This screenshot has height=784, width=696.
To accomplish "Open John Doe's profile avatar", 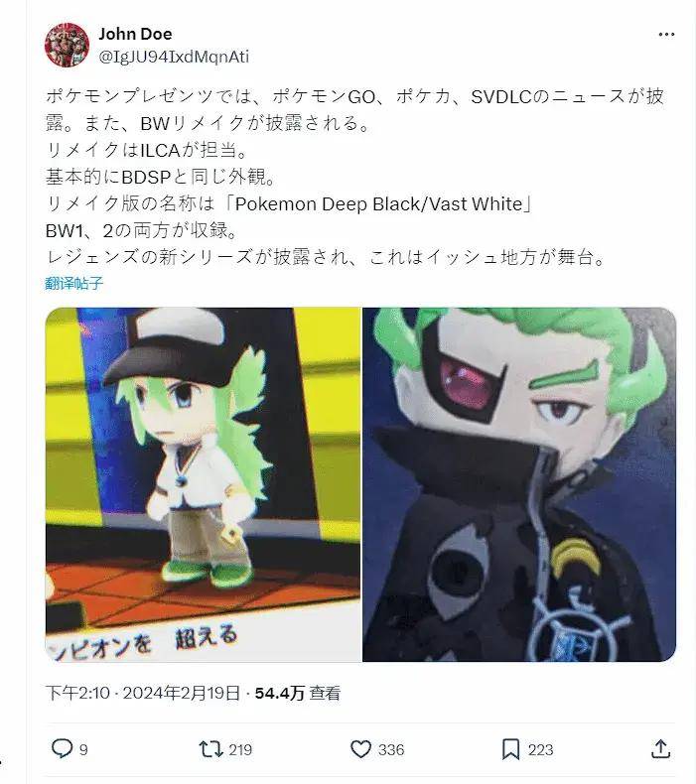I will tap(67, 45).
